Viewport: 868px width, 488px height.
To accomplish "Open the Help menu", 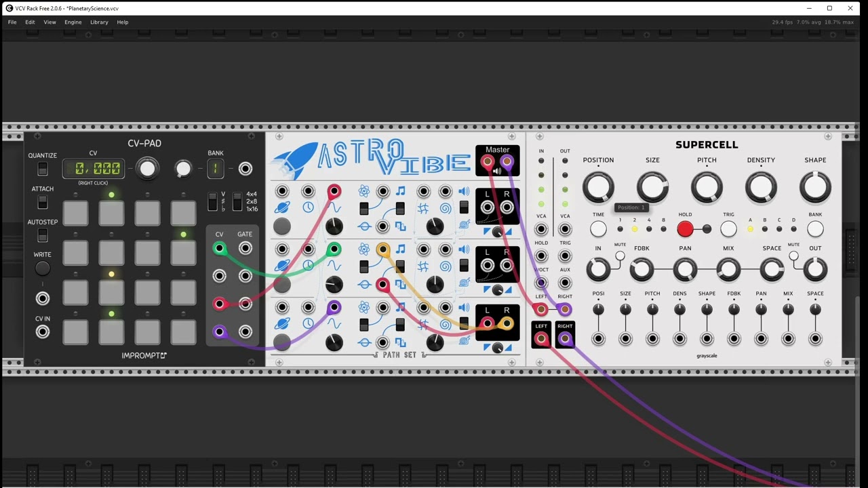I will [123, 22].
